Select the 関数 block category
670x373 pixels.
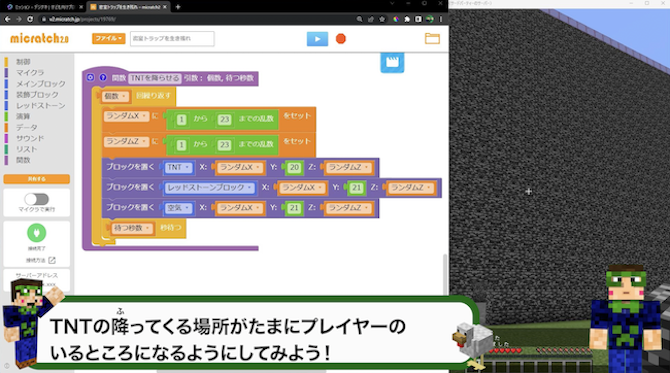coord(23,160)
